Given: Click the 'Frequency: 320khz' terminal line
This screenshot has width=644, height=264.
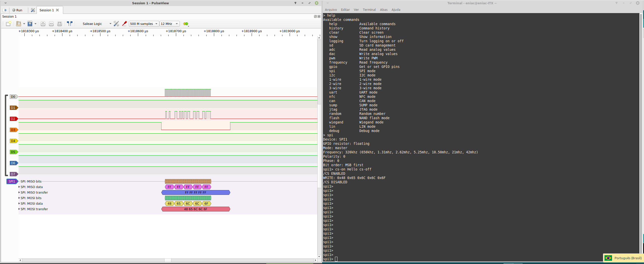Looking at the screenshot, I should click(400, 152).
